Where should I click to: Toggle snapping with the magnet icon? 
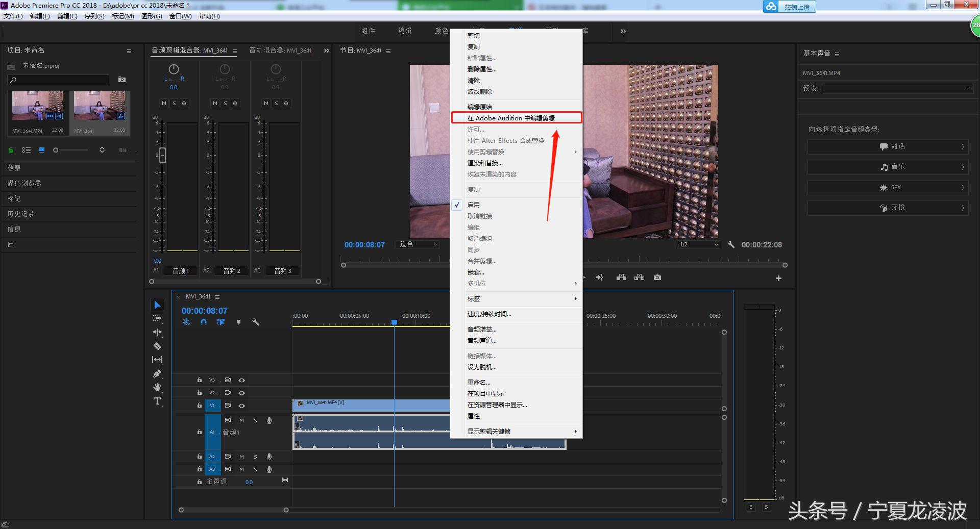[x=203, y=322]
